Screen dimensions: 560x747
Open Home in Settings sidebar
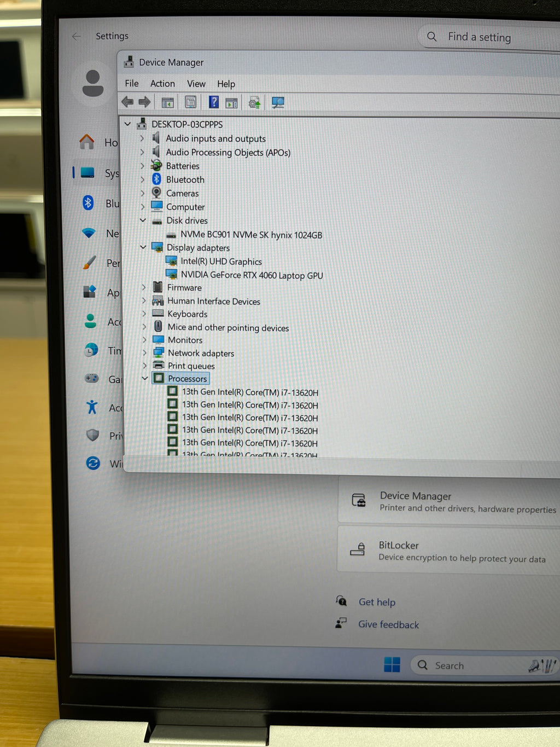click(87, 142)
